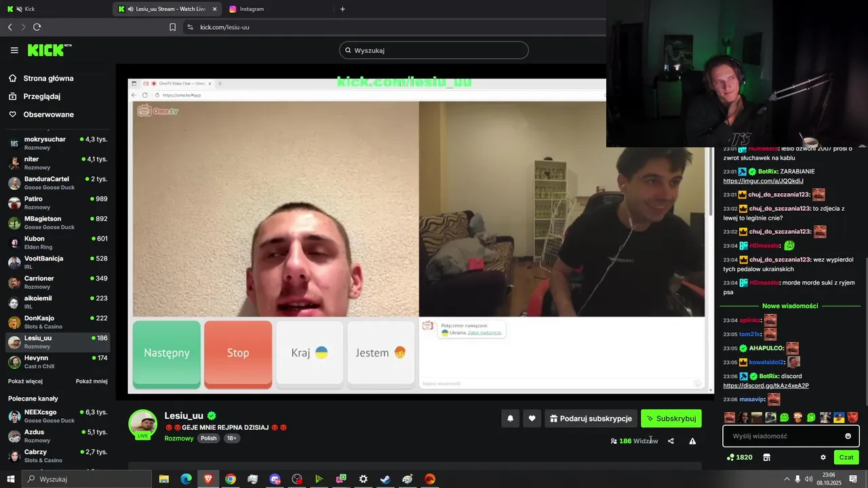
Task: Open File Explorer from taskbar
Action: pyautogui.click(x=164, y=479)
